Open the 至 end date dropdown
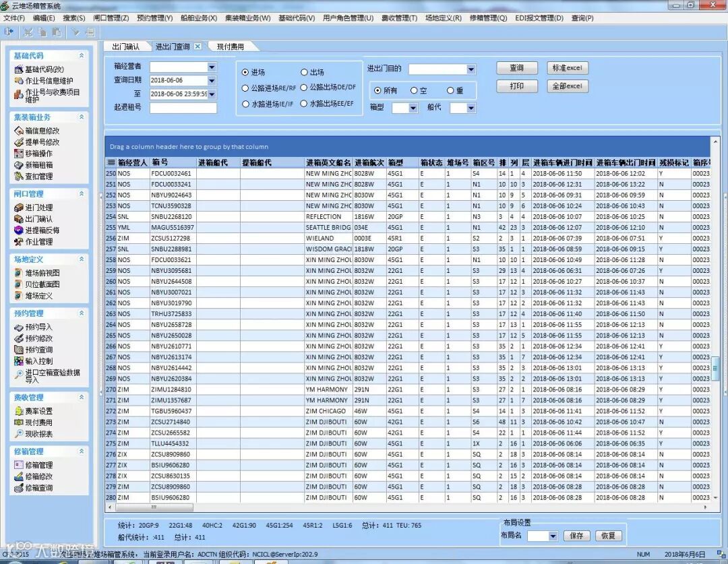The height and width of the screenshot is (564, 728). (212, 94)
